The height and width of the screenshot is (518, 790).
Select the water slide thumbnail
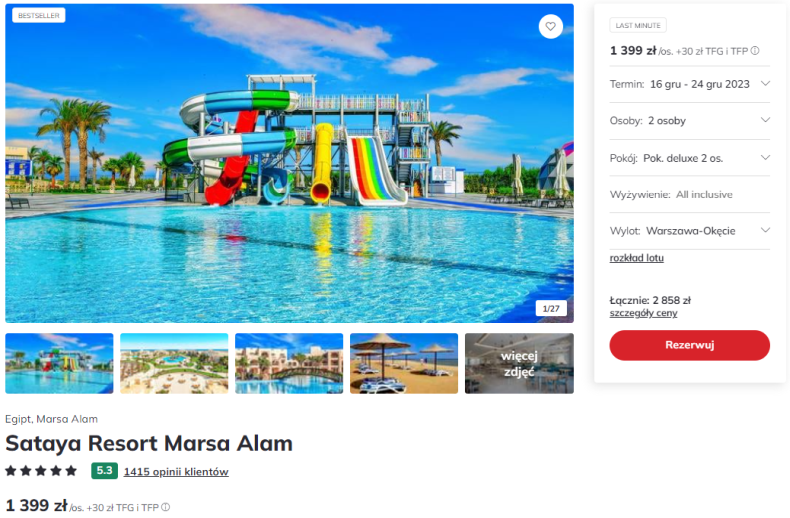[59, 363]
